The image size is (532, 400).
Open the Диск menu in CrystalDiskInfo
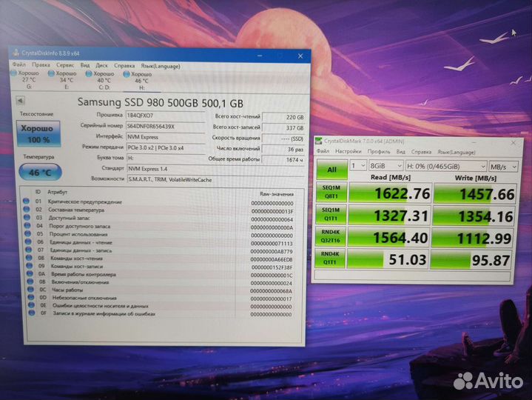coord(101,65)
